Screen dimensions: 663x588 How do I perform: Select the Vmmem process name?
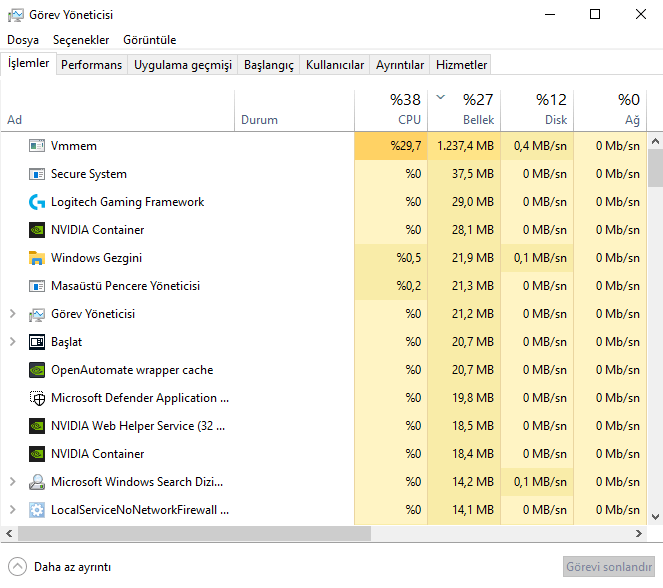pyautogui.click(x=74, y=146)
